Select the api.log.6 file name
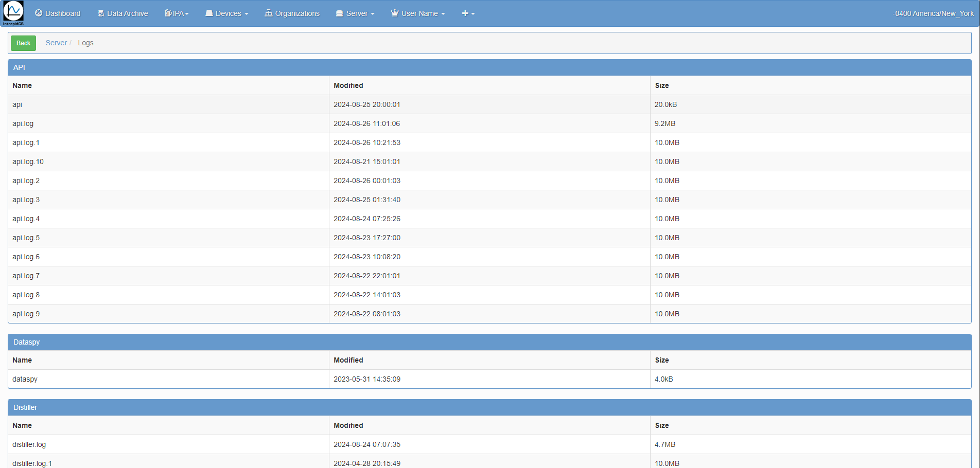980x468 pixels. [26, 257]
